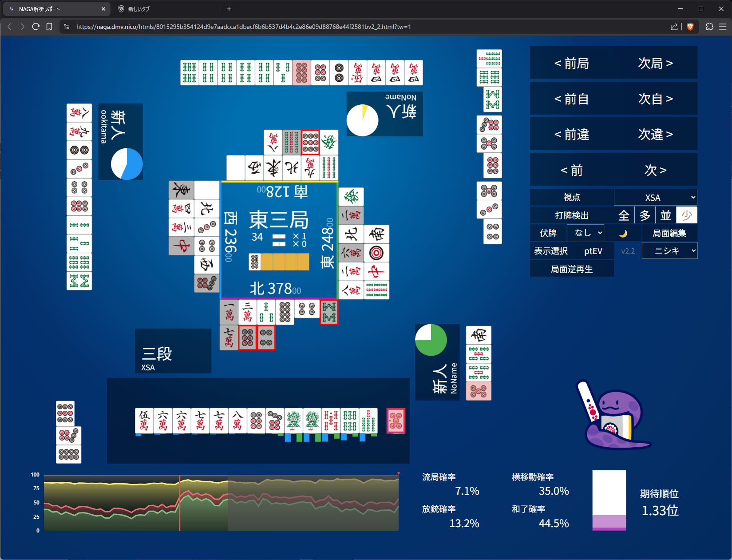Go to next round with 次局 >
Screen dimensions: 732x560
coord(655,64)
